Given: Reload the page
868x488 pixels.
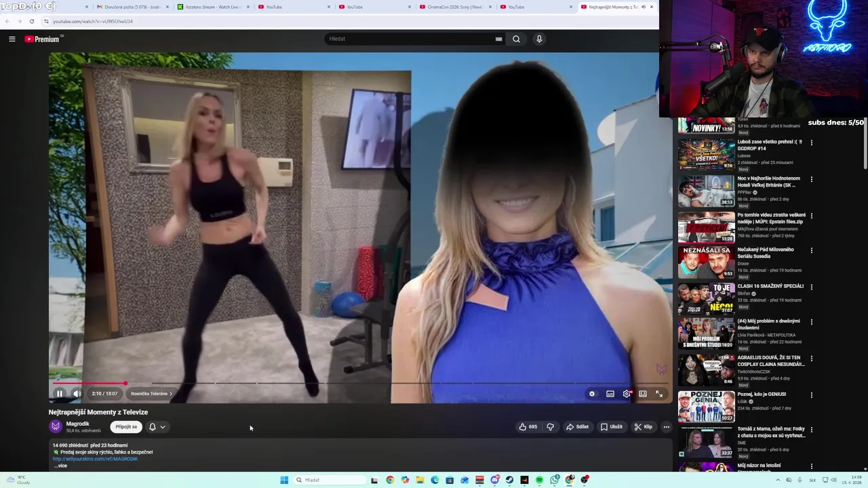Looking at the screenshot, I should 31,21.
